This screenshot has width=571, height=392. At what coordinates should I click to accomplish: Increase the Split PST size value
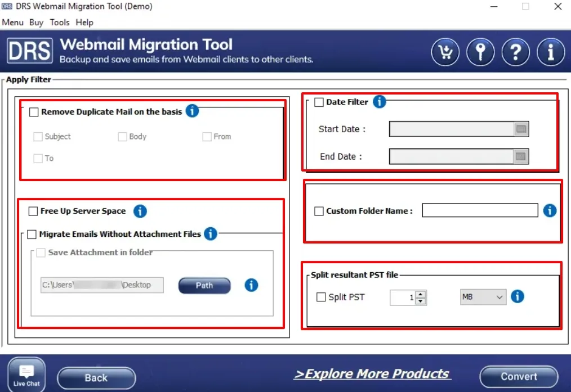(x=420, y=294)
